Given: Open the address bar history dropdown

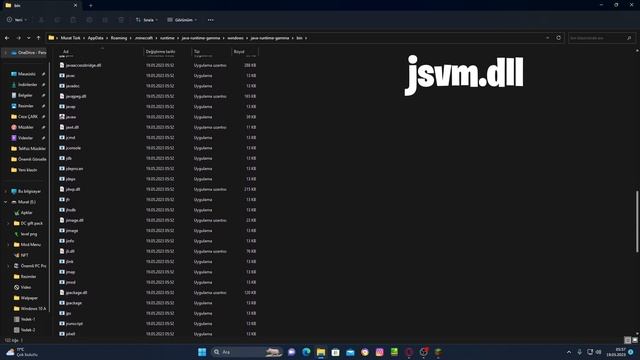Looking at the screenshot, I should coord(547,38).
